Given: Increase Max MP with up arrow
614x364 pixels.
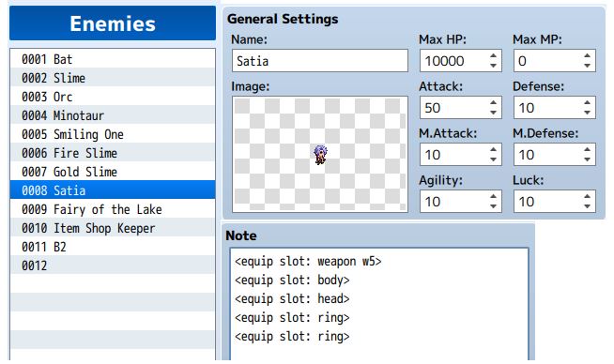Looking at the screenshot, I should point(587,56).
